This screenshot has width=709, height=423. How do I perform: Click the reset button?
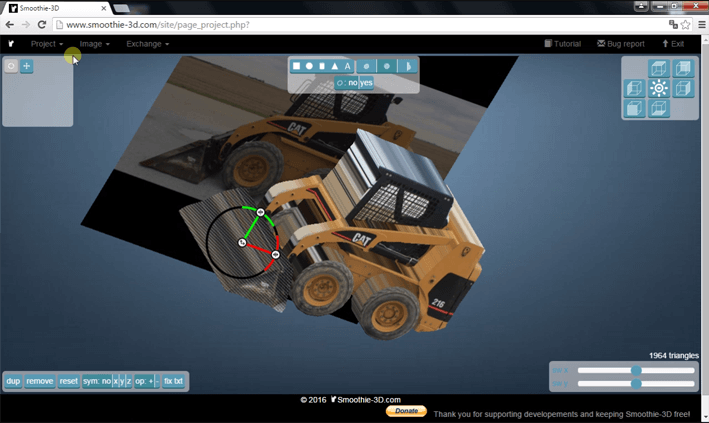pos(69,381)
